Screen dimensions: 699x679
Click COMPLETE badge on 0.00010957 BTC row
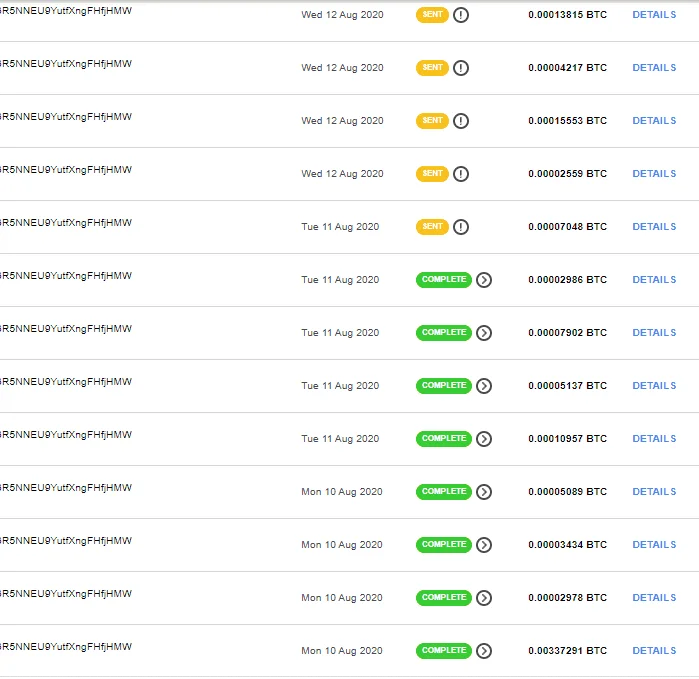[444, 439]
